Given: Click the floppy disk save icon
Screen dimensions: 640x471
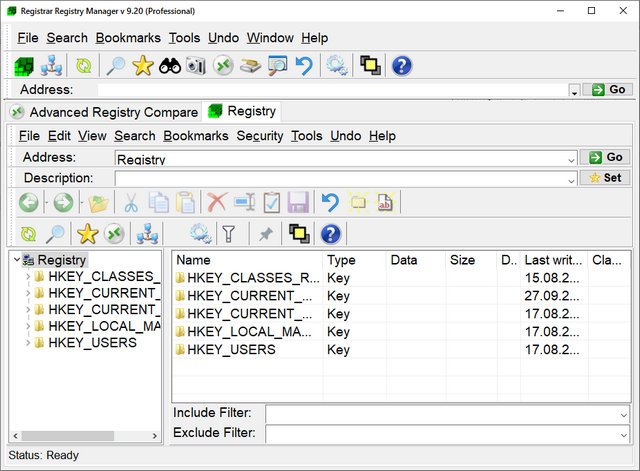Looking at the screenshot, I should tap(298, 203).
